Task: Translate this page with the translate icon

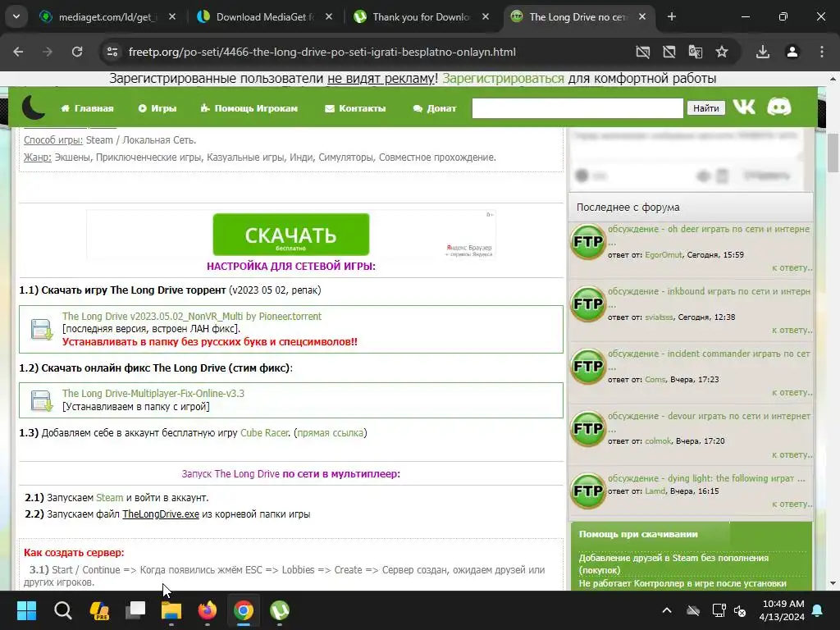Action: [x=696, y=52]
